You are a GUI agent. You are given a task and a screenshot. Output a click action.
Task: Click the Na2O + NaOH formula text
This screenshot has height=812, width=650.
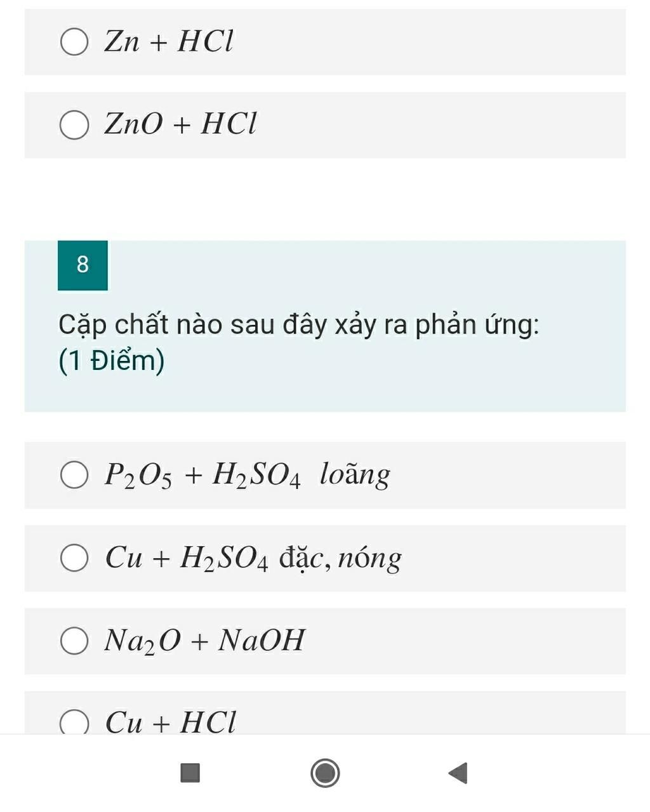(x=204, y=641)
